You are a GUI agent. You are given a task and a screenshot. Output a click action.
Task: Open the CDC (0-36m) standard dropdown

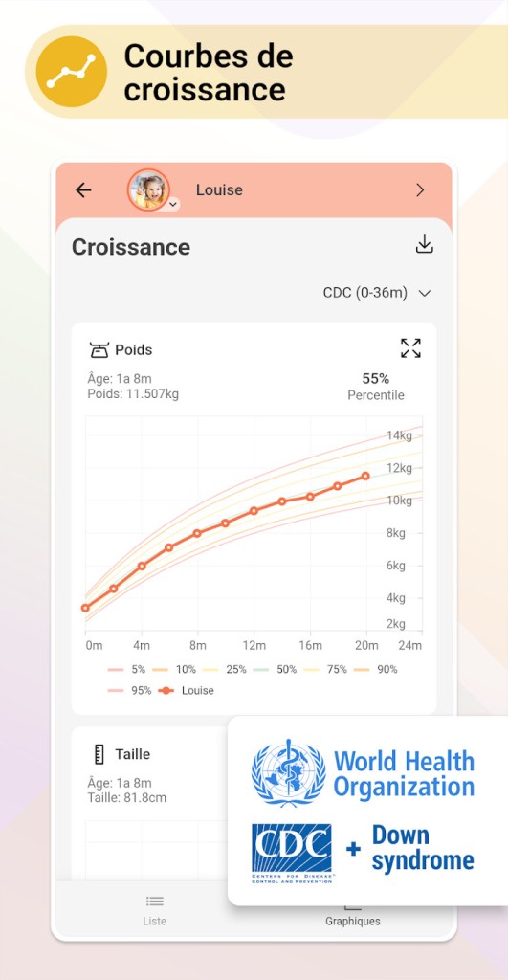[x=377, y=293]
